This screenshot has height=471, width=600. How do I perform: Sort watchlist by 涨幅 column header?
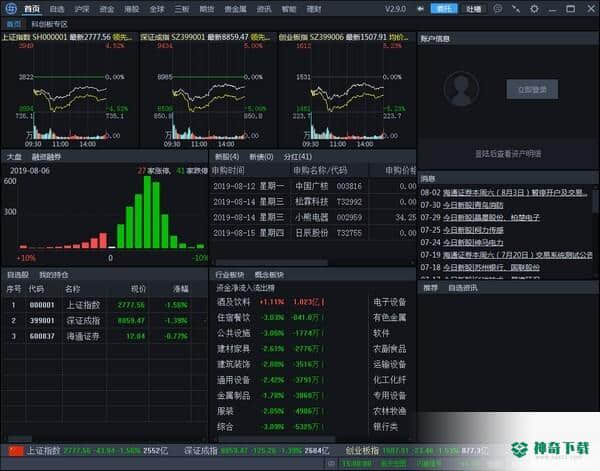[181, 289]
